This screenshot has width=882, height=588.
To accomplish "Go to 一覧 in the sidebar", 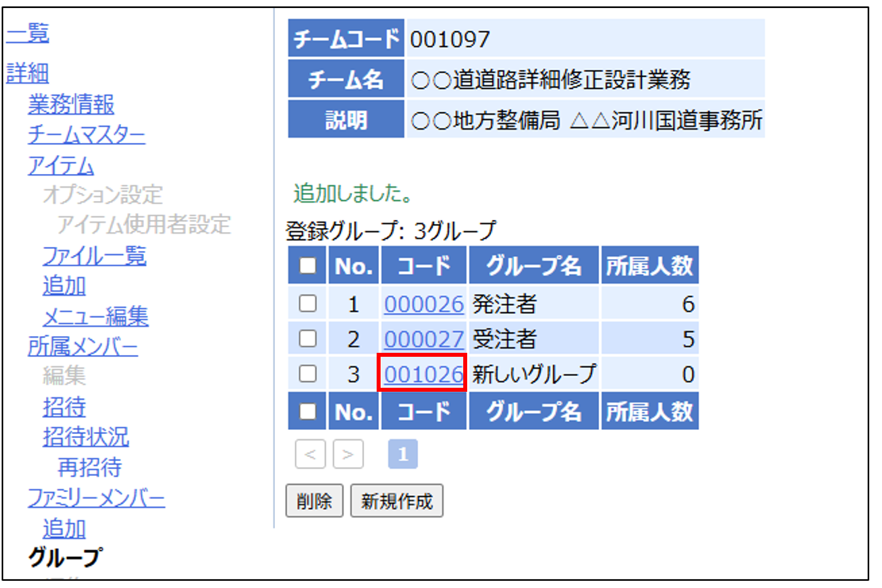I will click(x=28, y=33).
